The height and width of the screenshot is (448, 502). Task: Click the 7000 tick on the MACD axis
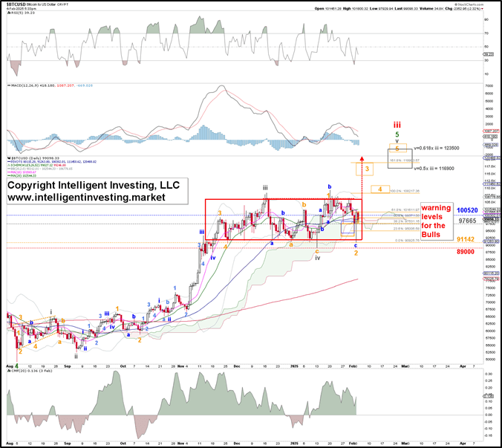(x=489, y=86)
